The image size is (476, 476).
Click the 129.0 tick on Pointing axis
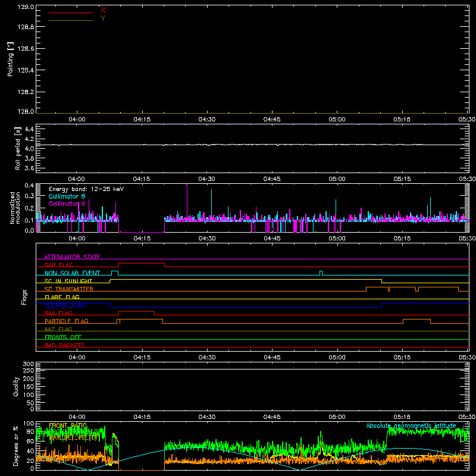coord(26,7)
